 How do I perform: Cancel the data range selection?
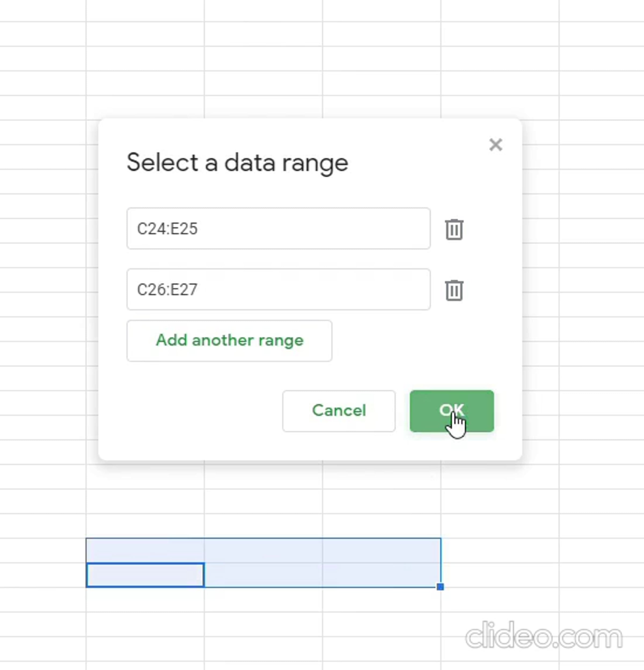(339, 411)
